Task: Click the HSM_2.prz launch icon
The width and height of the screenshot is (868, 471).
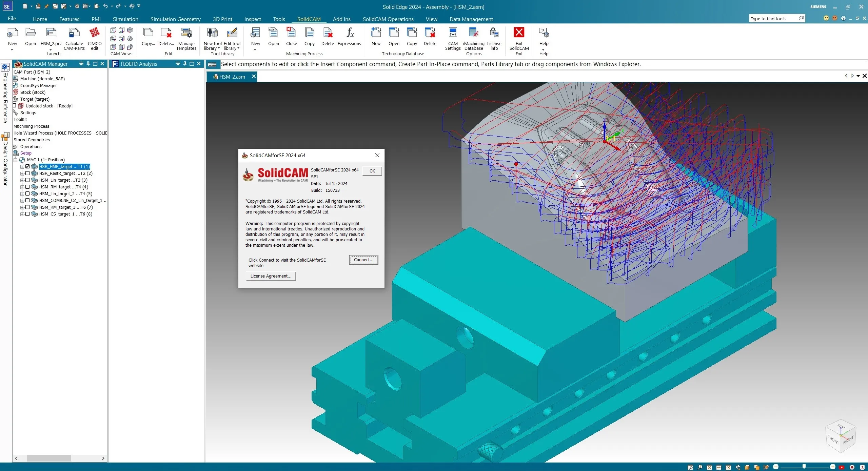Action: [x=51, y=33]
